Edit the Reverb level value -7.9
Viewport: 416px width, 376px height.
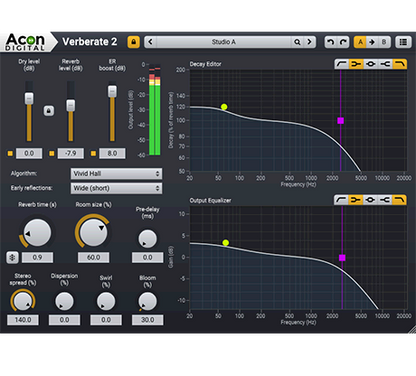pyautogui.click(x=71, y=153)
